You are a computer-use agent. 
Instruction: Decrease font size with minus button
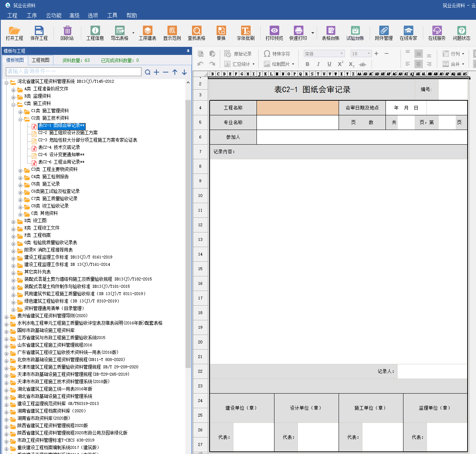387,53
